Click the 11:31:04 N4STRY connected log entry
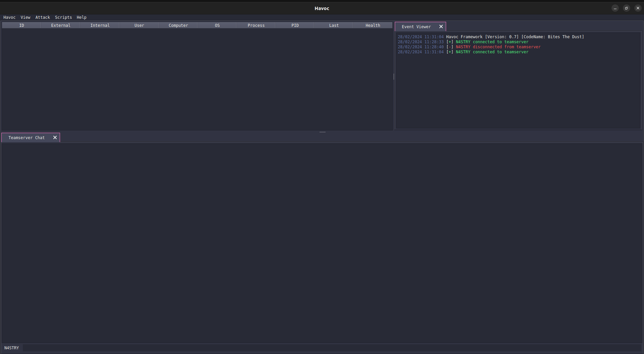 pyautogui.click(x=463, y=52)
